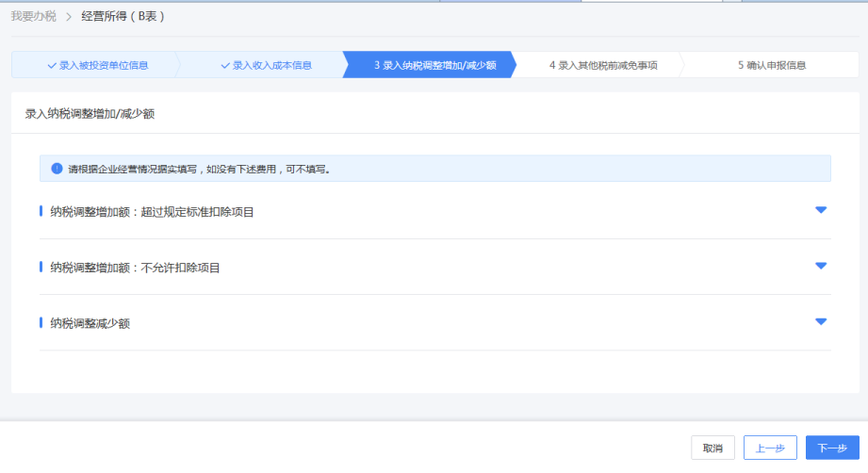Click the breadcrumb arrow separator after 我要办税

(69, 17)
